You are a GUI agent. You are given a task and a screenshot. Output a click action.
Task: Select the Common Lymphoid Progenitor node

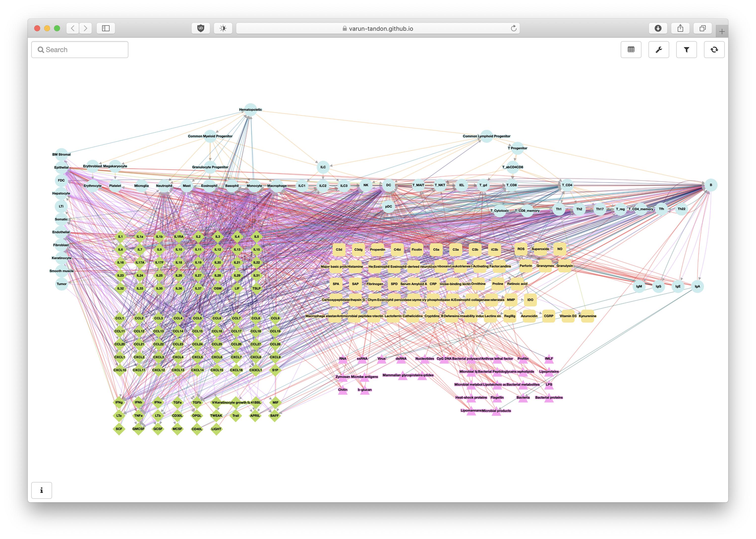486,136
